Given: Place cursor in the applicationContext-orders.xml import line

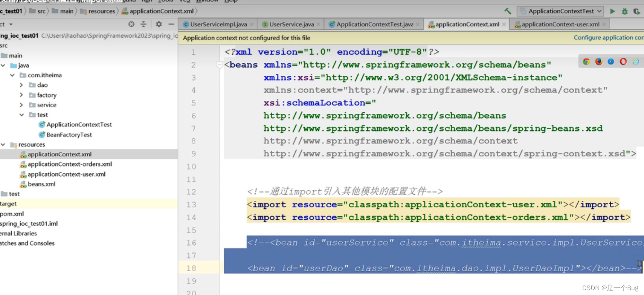Looking at the screenshot, I should coord(439,217).
